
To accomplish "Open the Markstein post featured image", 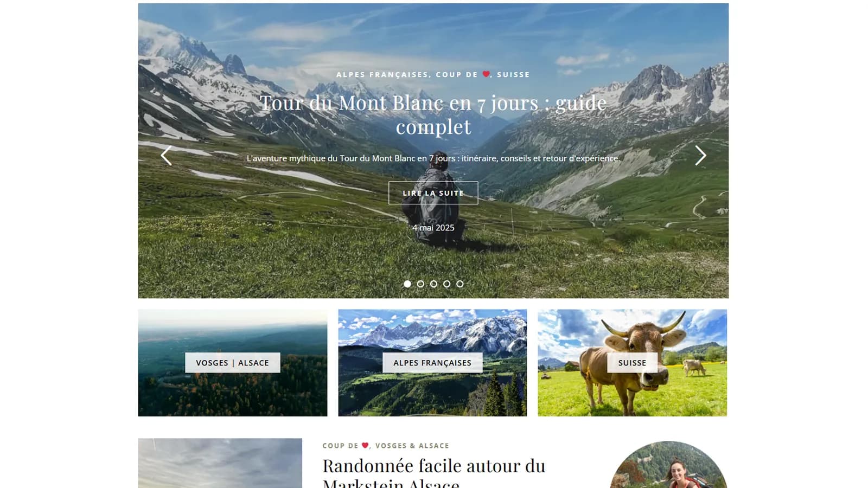I will (x=220, y=463).
